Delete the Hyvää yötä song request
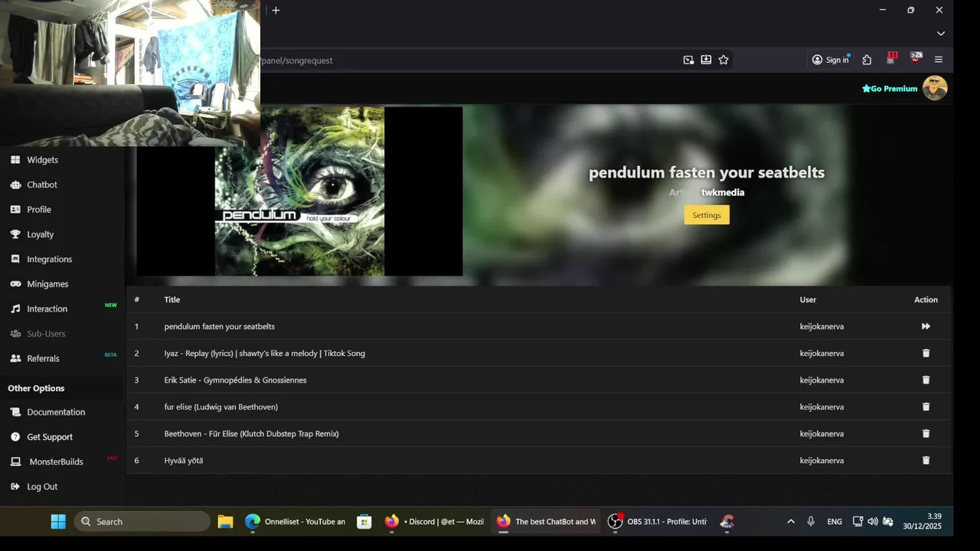This screenshot has height=551, width=980. [x=926, y=461]
